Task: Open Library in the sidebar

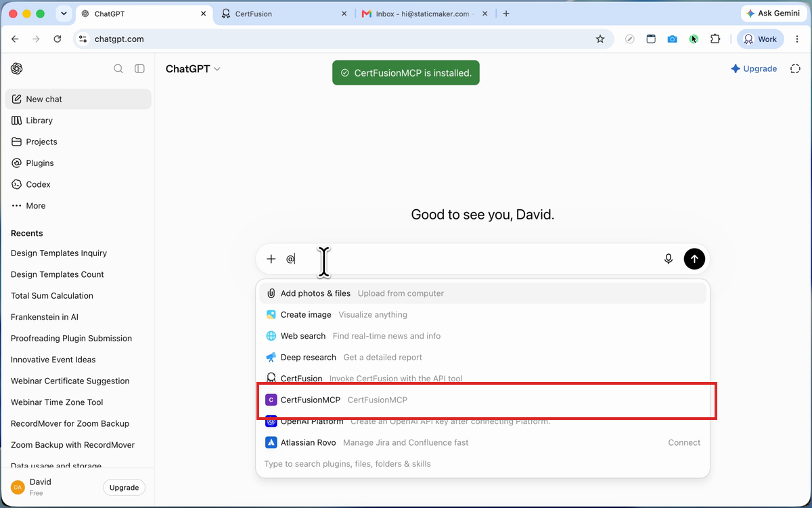Action: 78,121
